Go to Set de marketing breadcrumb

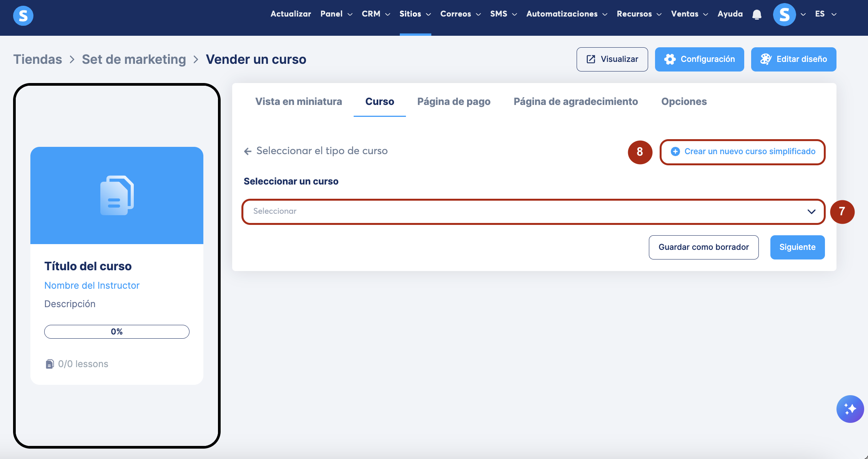point(134,59)
